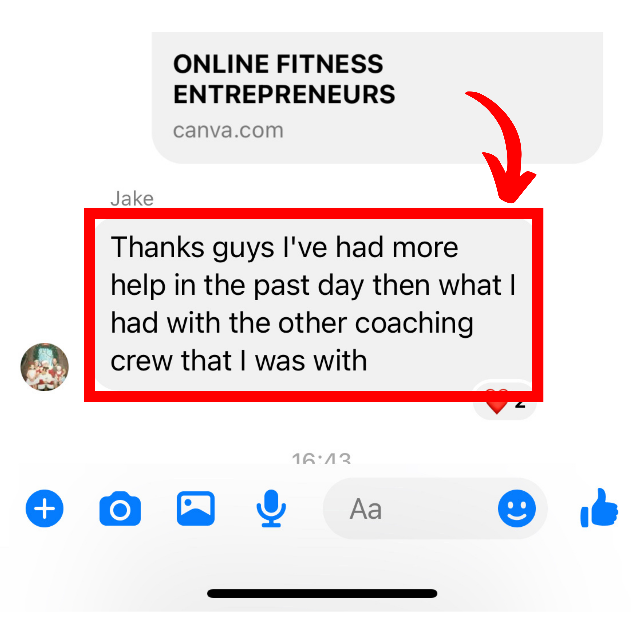Image resolution: width=644 pixels, height=644 pixels.
Task: Start a voice message with the microphone
Action: pyautogui.click(x=271, y=508)
